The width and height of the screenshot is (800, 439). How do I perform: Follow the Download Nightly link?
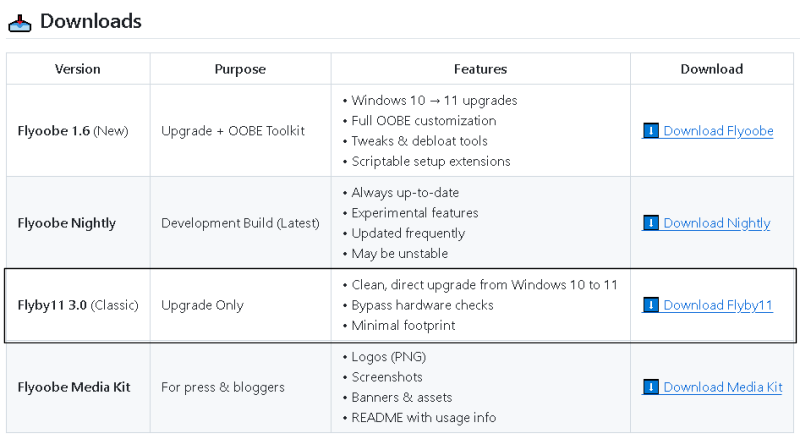[716, 223]
